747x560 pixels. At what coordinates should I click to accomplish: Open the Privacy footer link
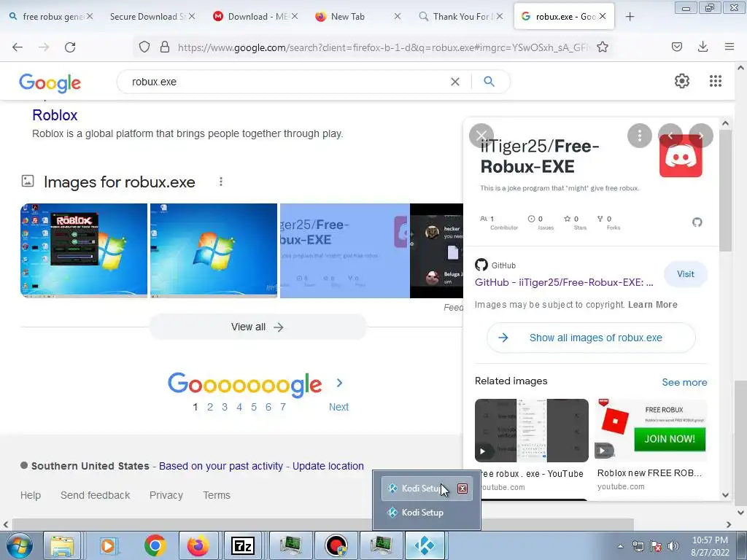[x=166, y=495]
